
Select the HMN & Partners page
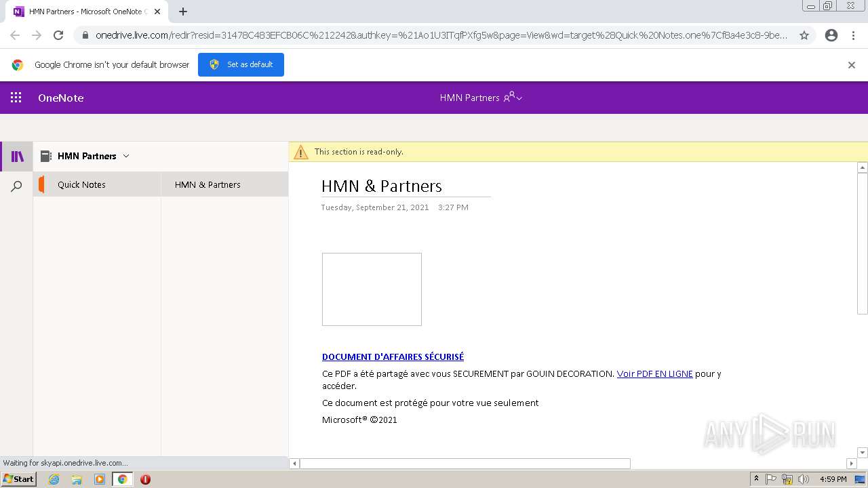click(224, 184)
